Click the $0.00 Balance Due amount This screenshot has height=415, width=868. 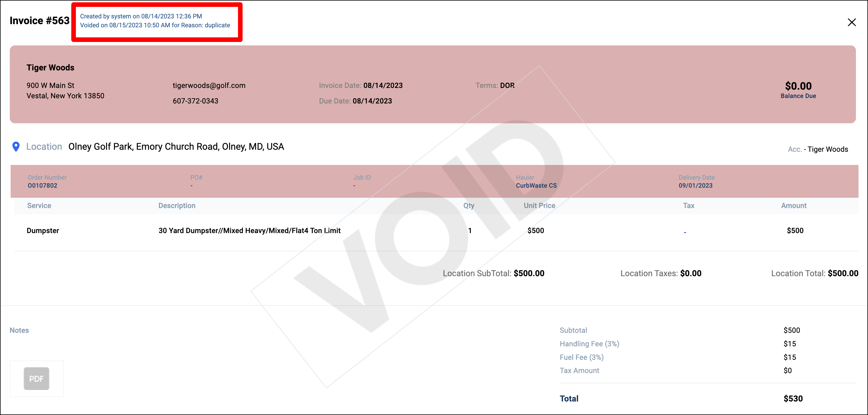[x=798, y=86]
